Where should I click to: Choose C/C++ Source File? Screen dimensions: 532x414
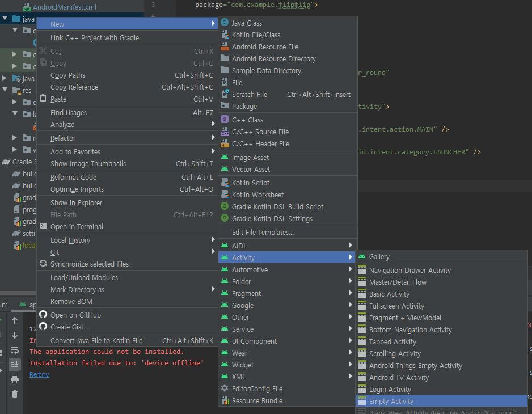pyautogui.click(x=288, y=132)
